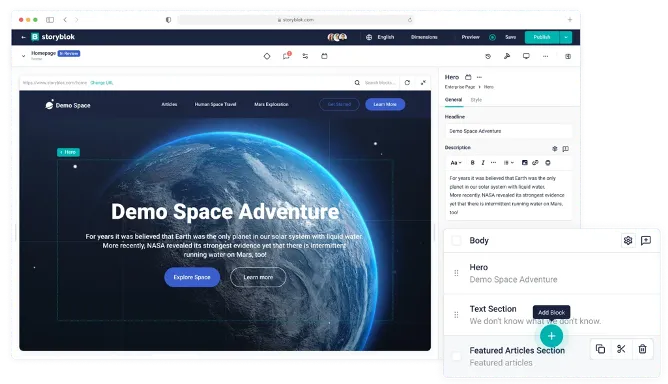This screenshot has height=384, width=668.
Task: Apply bold in description editor
Action: pyautogui.click(x=472, y=163)
